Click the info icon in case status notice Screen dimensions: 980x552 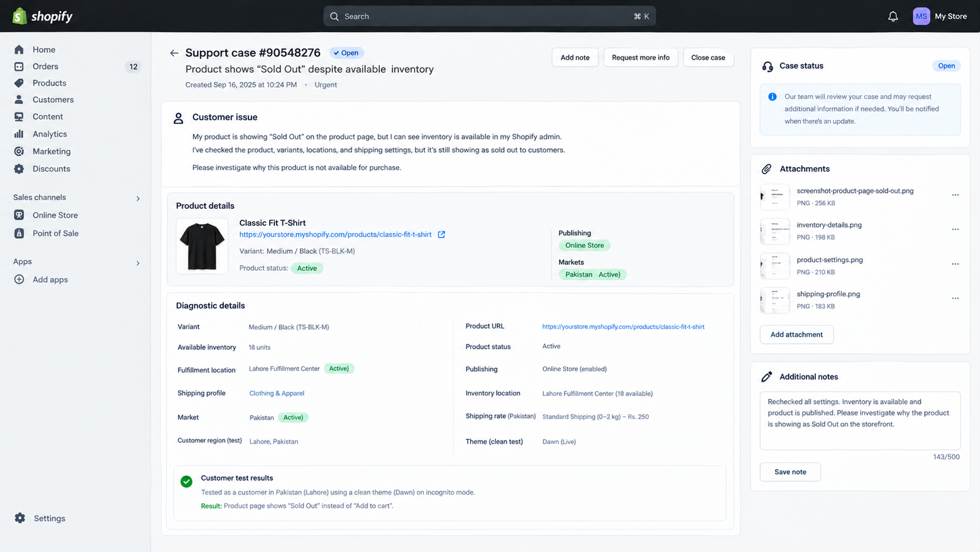[773, 97]
